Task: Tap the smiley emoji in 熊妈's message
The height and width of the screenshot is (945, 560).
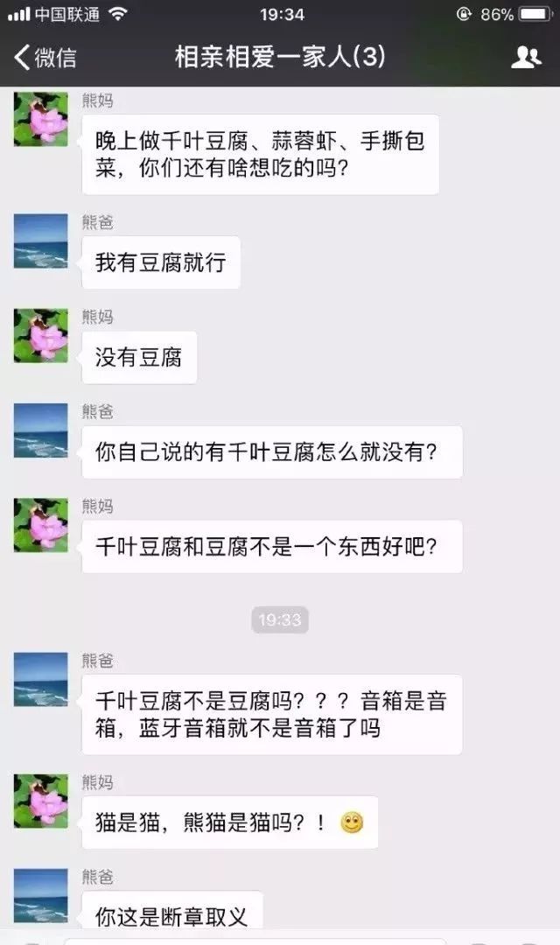Action: pos(352,822)
